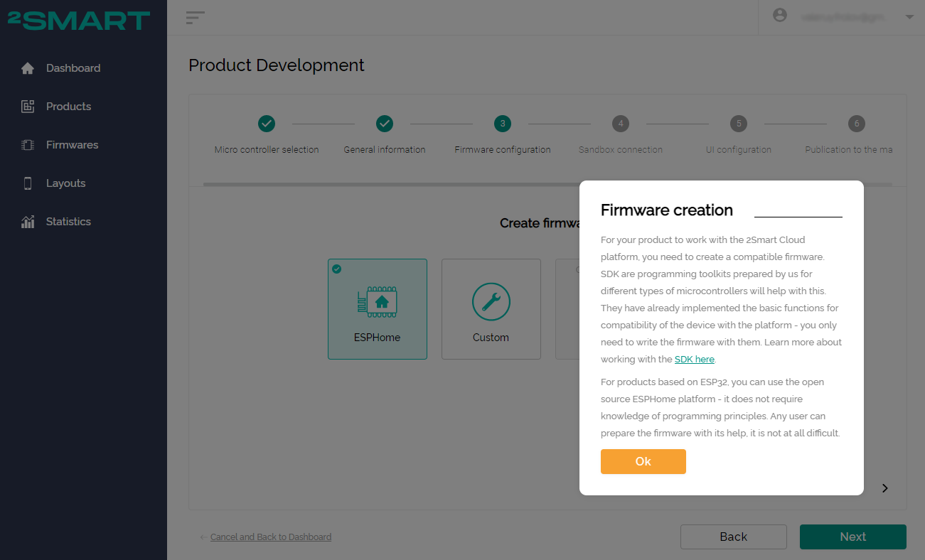This screenshot has width=925, height=560.
Task: Click the Next button
Action: point(853,537)
